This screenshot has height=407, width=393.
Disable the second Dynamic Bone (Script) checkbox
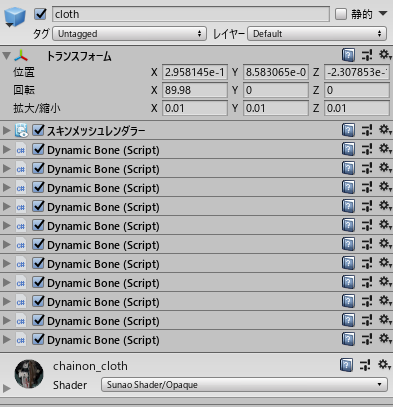tap(39, 168)
